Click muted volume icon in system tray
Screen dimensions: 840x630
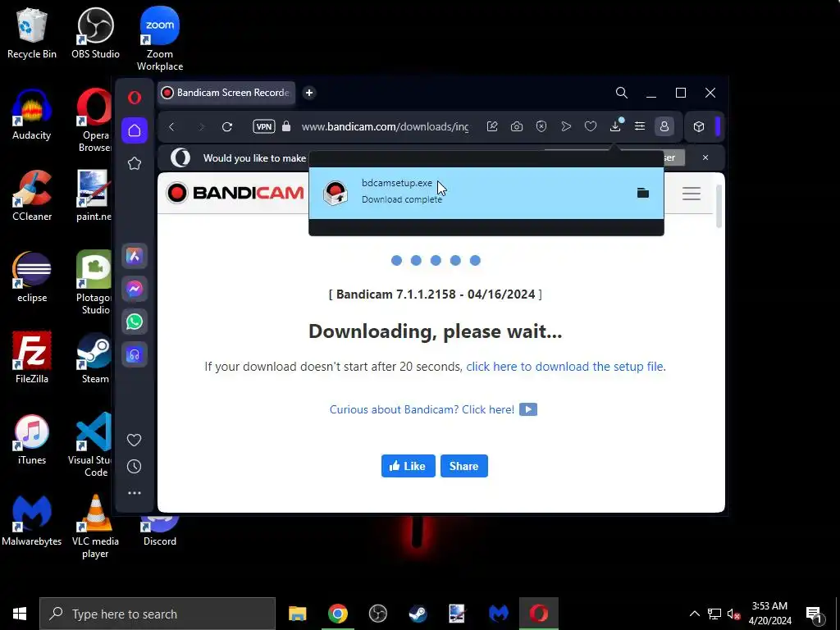point(734,614)
